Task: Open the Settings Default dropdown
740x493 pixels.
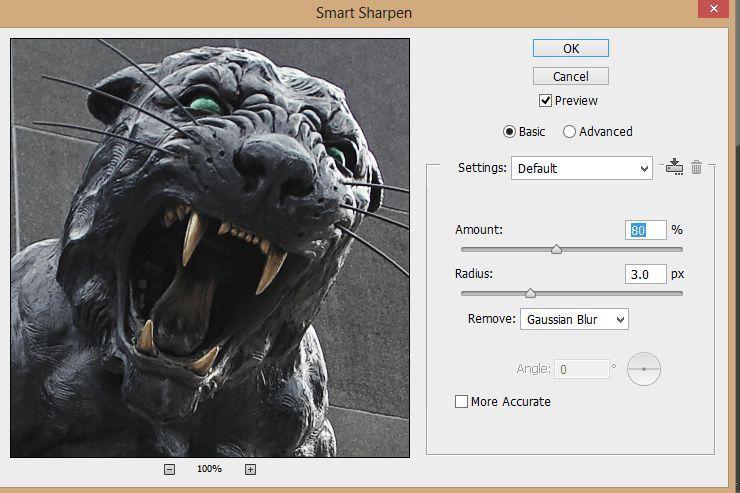Action: click(x=581, y=168)
